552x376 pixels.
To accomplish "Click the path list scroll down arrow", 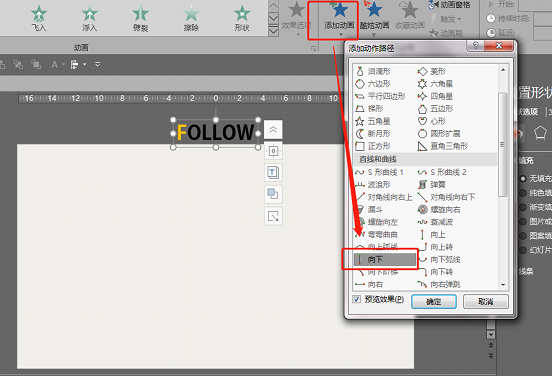I will pos(503,285).
